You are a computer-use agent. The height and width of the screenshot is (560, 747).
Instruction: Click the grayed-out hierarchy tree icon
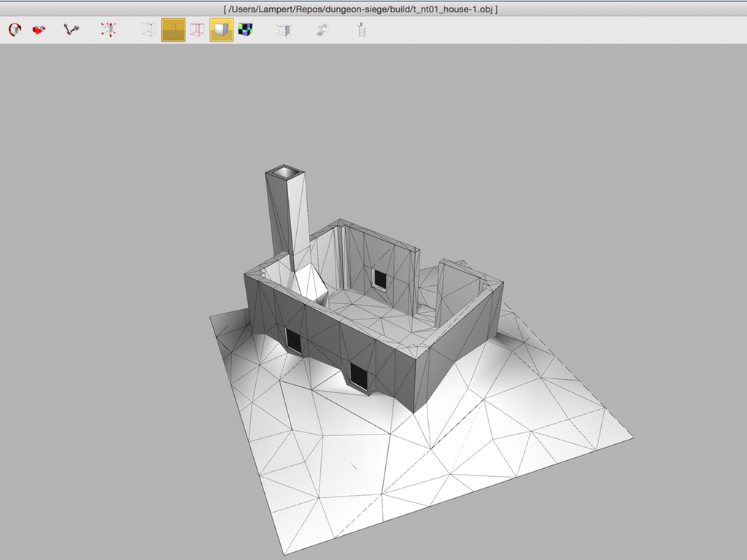click(360, 30)
